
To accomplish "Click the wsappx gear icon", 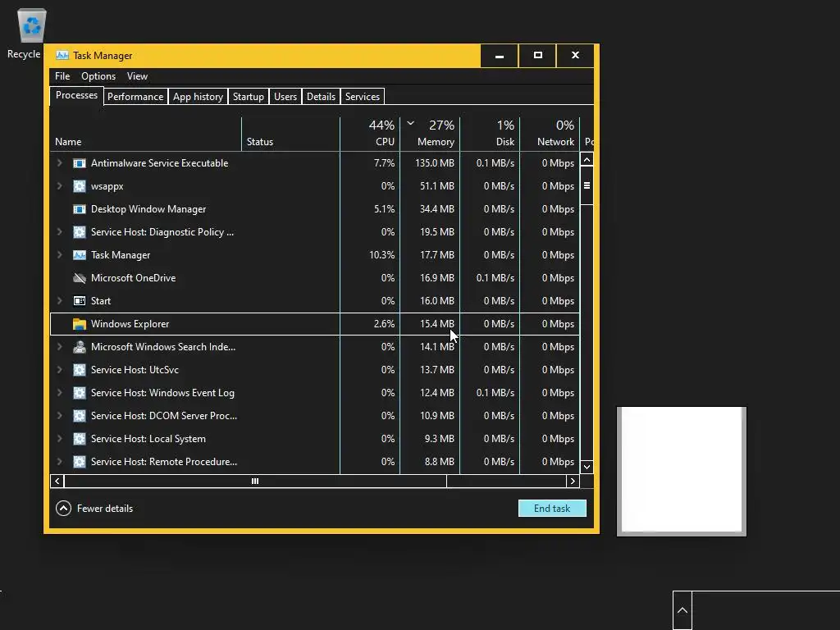I will [x=80, y=186].
